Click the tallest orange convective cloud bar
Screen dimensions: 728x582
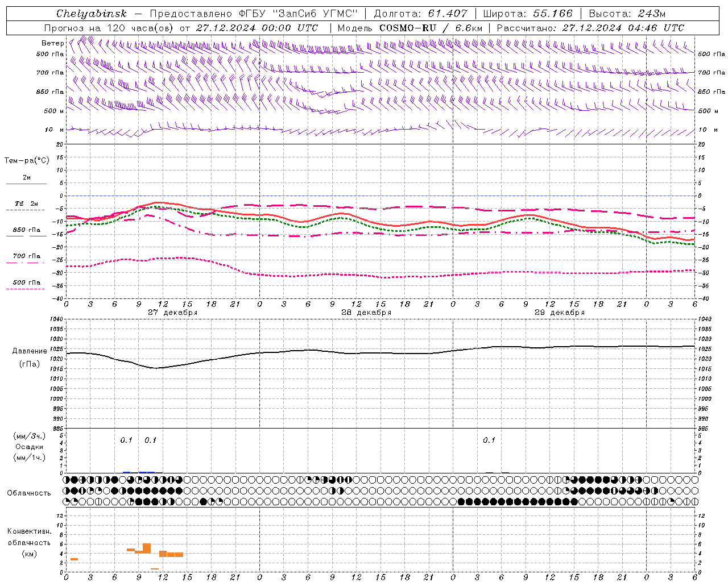click(147, 548)
